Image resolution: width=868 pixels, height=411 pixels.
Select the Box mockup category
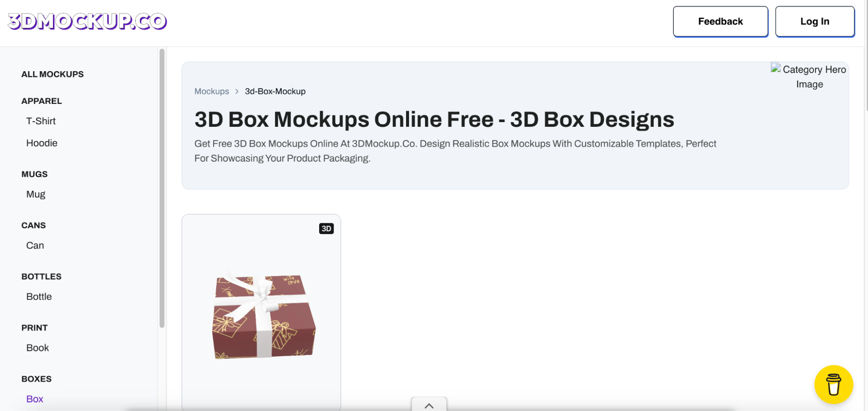(34, 398)
